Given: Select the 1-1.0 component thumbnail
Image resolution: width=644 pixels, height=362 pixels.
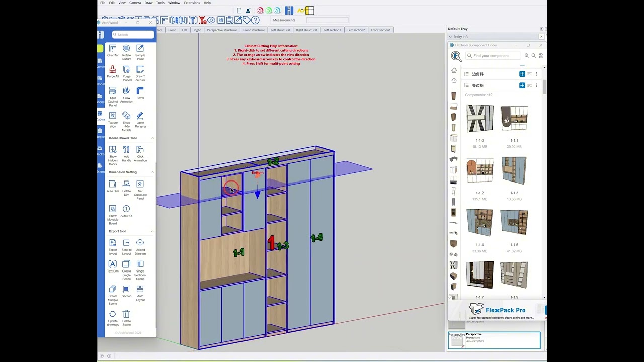Looking at the screenshot, I should [479, 119].
